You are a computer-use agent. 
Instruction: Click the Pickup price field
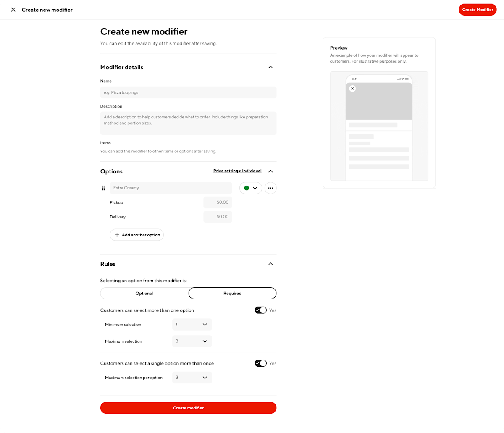click(x=218, y=202)
